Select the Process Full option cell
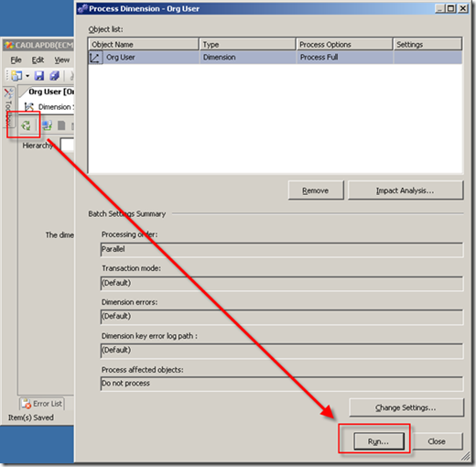The image size is (476, 467). click(344, 58)
